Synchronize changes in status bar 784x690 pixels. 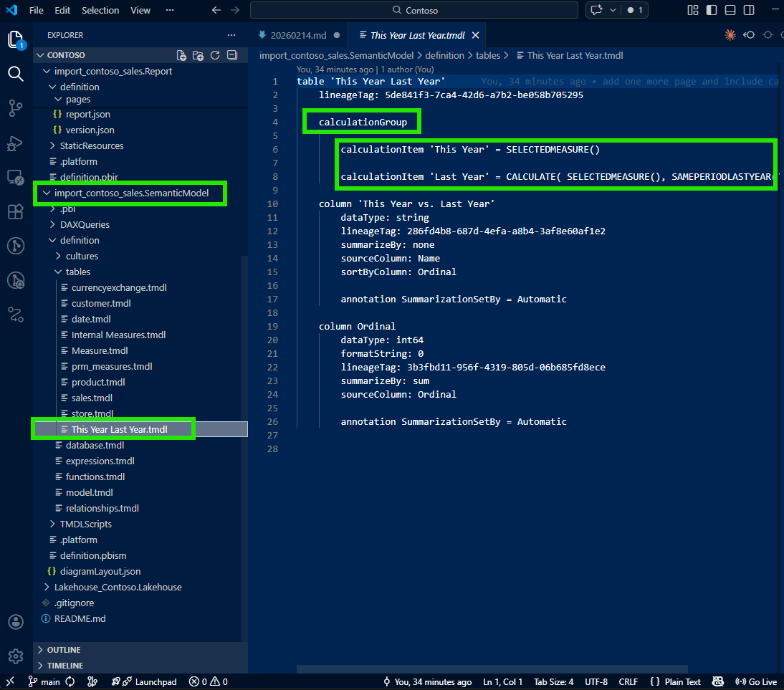click(x=70, y=681)
